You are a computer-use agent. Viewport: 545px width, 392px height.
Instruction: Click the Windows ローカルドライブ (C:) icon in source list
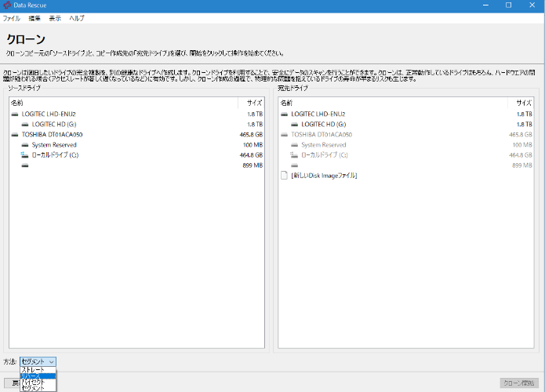pyautogui.click(x=26, y=155)
